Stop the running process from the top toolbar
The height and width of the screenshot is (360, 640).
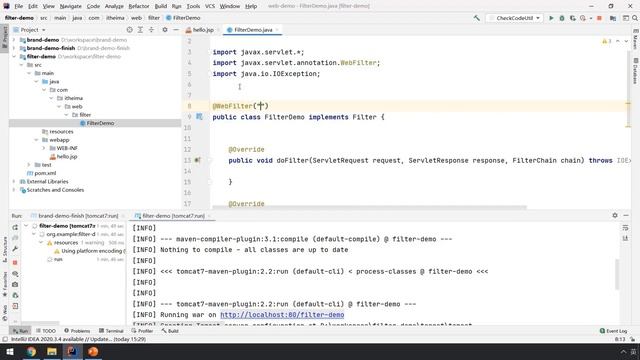[x=599, y=18]
